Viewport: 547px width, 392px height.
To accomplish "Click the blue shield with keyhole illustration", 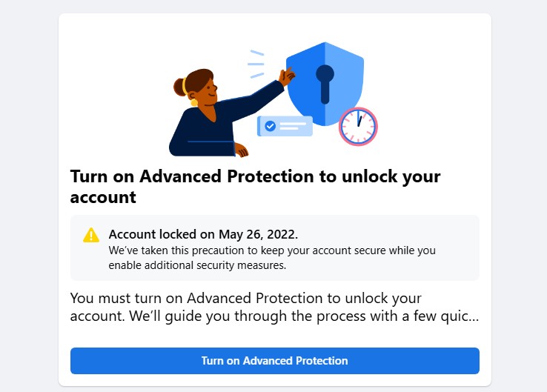I will click(325, 84).
